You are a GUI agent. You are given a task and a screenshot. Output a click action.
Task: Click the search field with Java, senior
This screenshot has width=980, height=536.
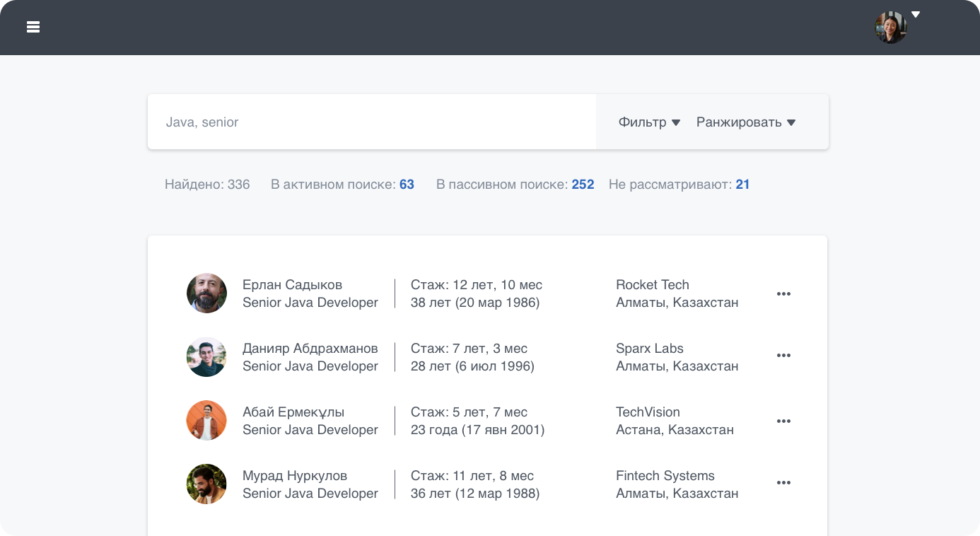[371, 122]
